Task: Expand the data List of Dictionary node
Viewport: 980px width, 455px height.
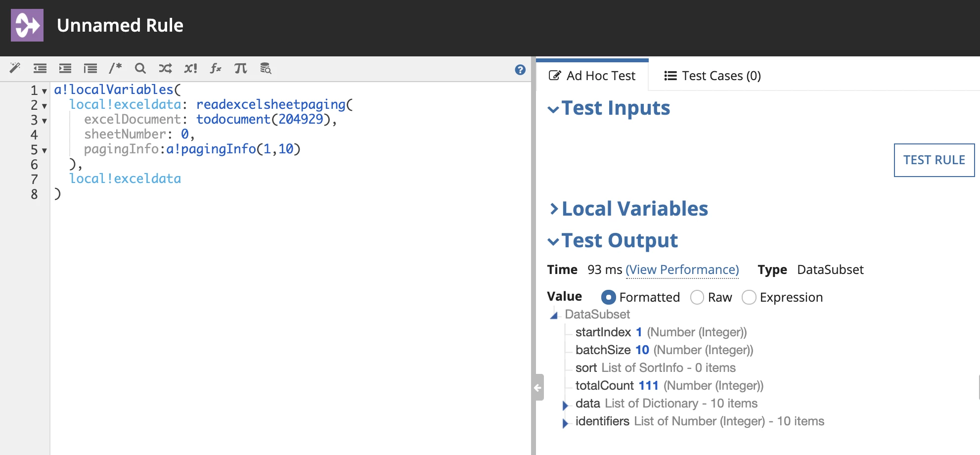Action: click(x=565, y=405)
